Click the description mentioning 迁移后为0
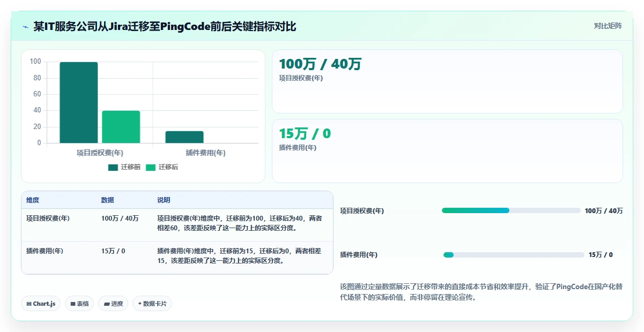The width and height of the screenshot is (644, 332). [x=239, y=255]
